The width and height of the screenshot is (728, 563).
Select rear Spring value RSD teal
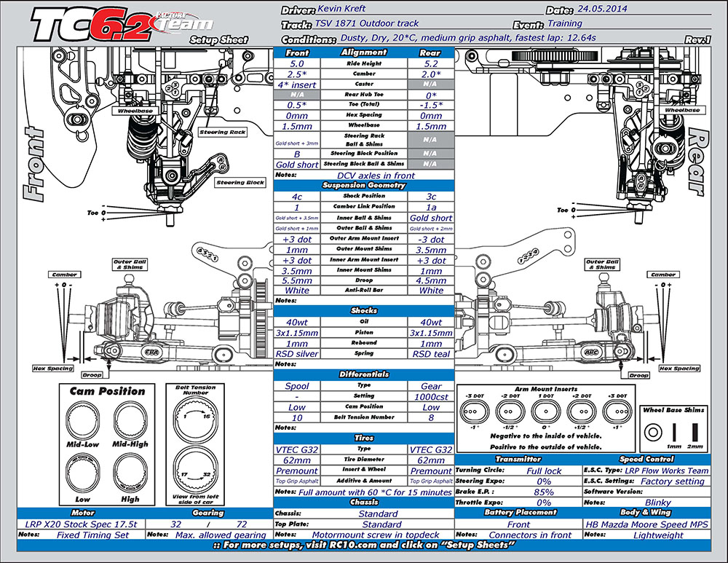(x=431, y=354)
